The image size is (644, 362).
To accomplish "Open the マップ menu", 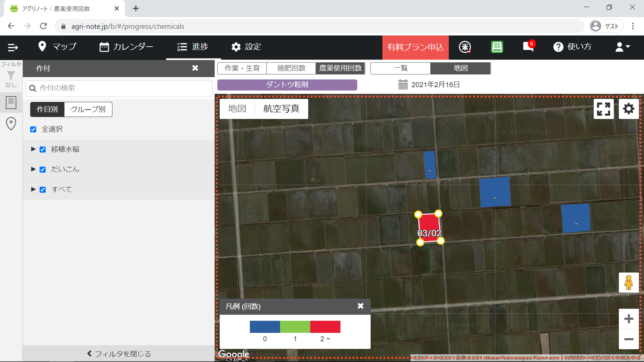I will coord(57,47).
